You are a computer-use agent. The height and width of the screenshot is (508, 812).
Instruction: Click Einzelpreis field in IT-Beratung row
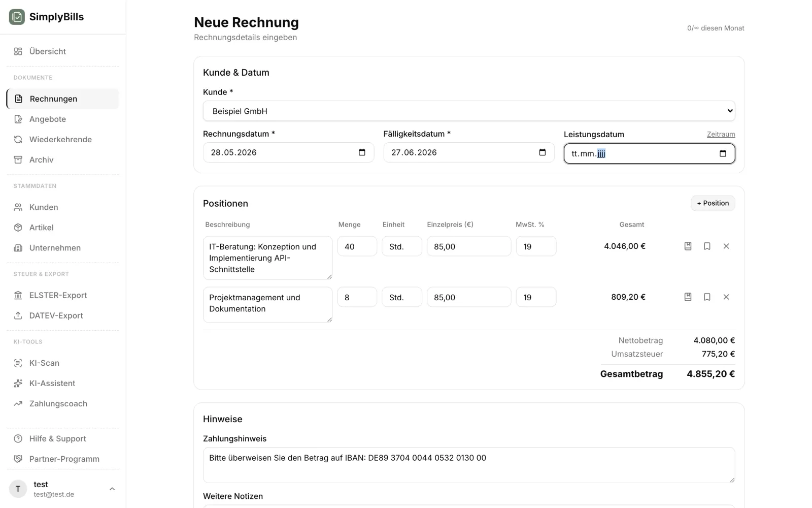[x=469, y=246]
